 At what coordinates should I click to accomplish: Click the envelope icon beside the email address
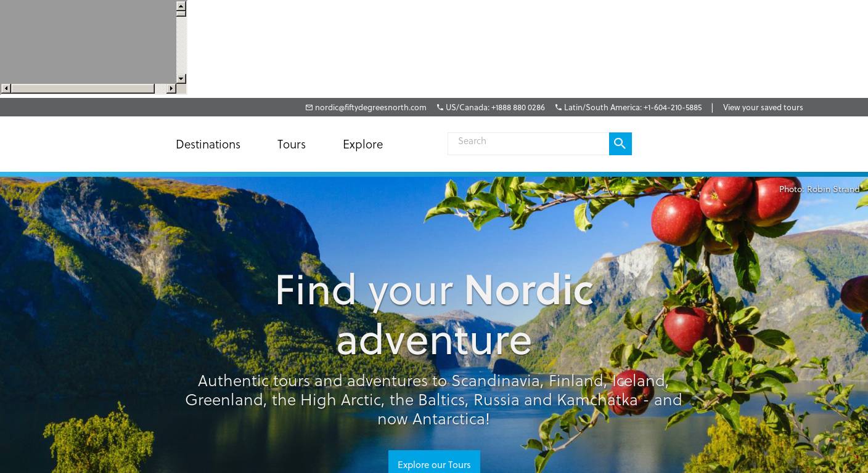[x=309, y=107]
